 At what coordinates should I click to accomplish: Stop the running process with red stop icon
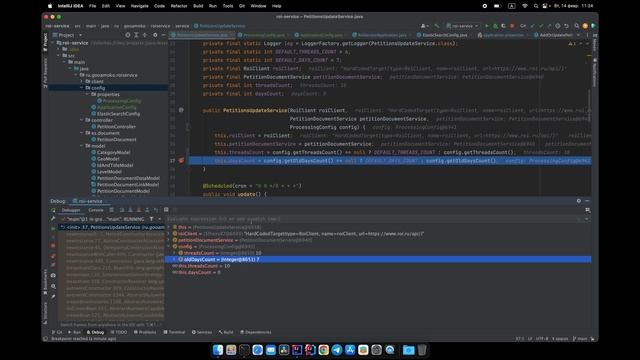click(x=512, y=26)
